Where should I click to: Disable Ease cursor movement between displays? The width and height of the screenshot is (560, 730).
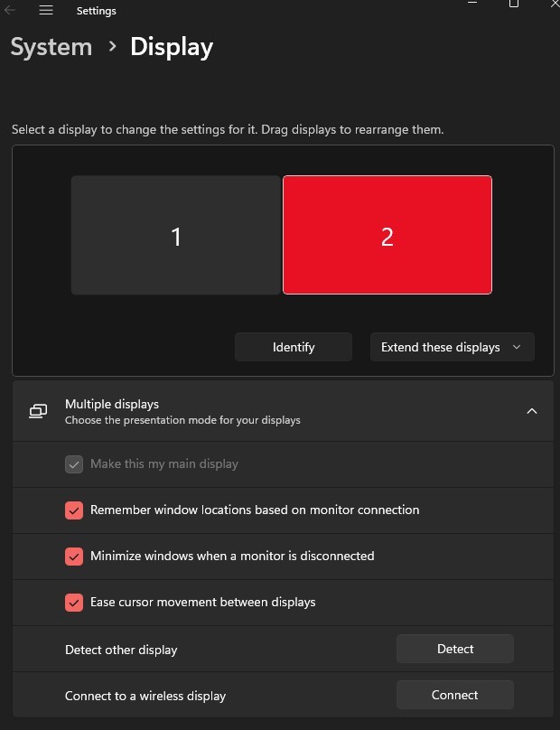pyautogui.click(x=74, y=603)
